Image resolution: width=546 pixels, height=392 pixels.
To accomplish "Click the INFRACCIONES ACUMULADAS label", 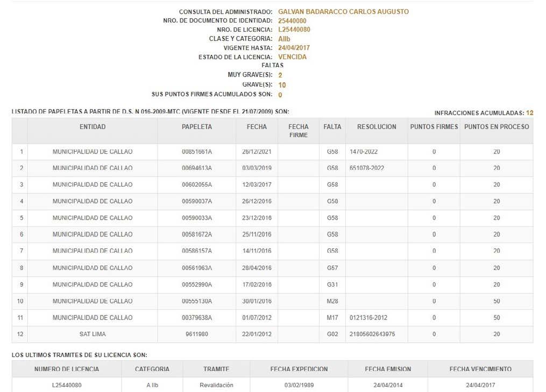I will pyautogui.click(x=479, y=113).
